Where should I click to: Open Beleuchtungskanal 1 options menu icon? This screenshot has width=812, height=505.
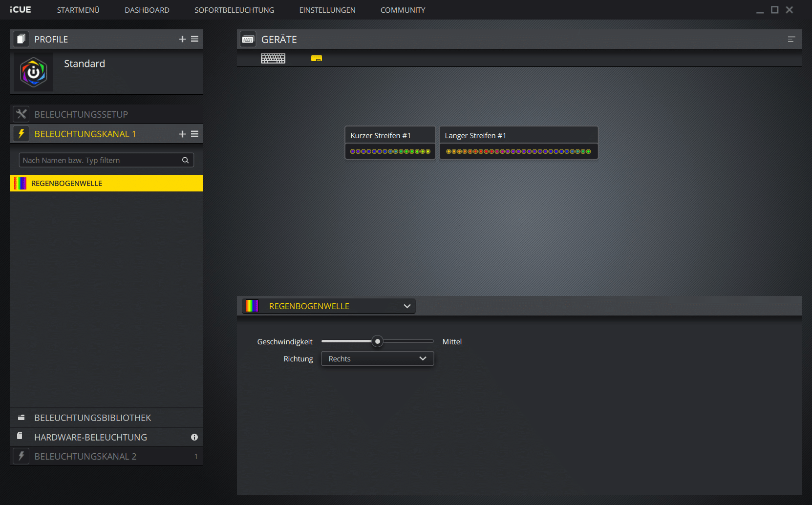[194, 134]
